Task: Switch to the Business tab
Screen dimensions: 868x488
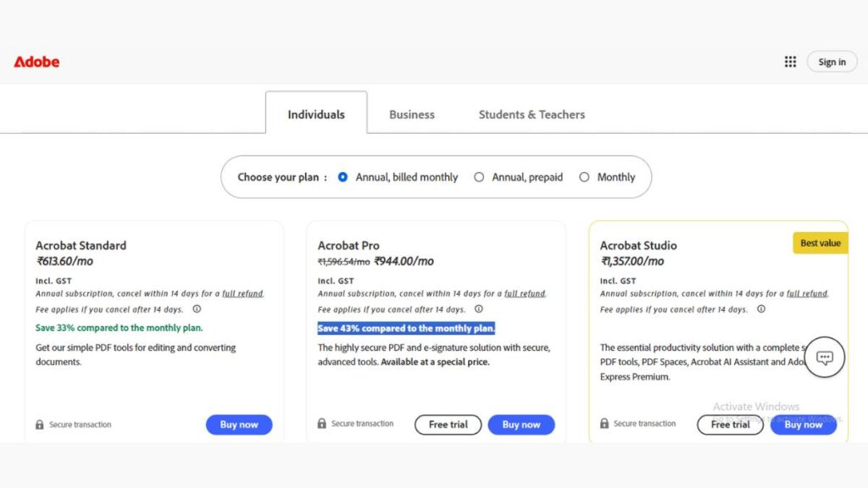Action: (x=412, y=114)
